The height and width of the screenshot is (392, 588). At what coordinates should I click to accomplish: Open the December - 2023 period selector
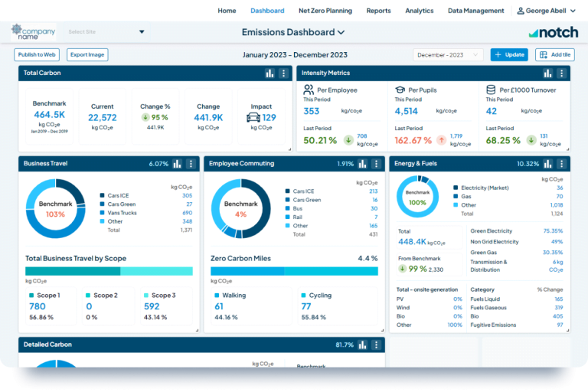[448, 55]
